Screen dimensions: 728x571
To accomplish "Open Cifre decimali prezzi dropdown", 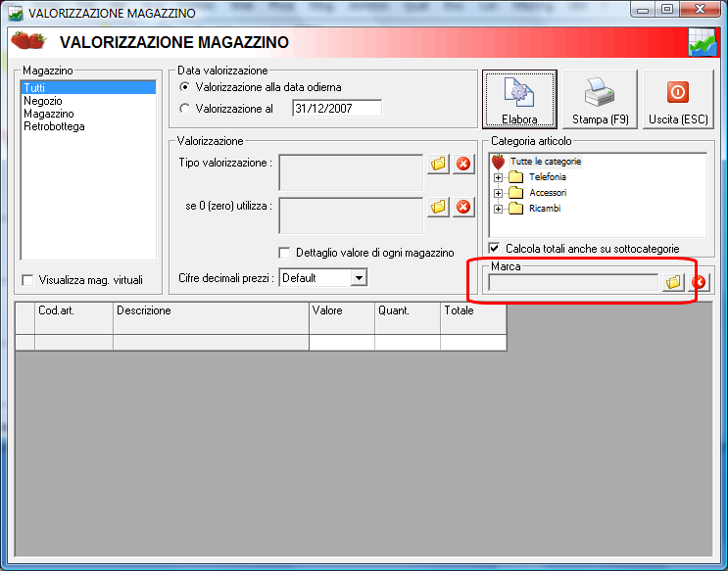I will tap(359, 278).
